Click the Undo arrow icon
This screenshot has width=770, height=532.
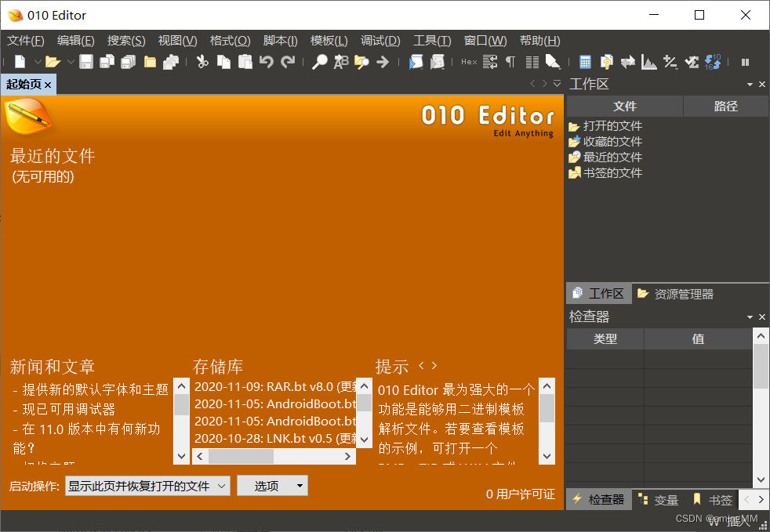click(266, 62)
